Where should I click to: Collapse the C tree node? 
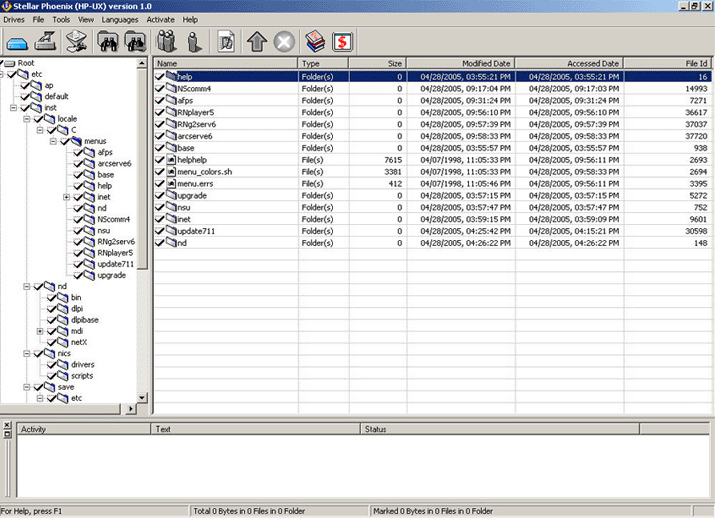[x=40, y=130]
